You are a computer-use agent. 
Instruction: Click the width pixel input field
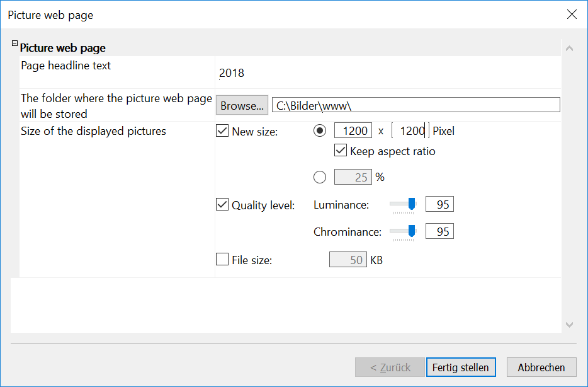353,131
